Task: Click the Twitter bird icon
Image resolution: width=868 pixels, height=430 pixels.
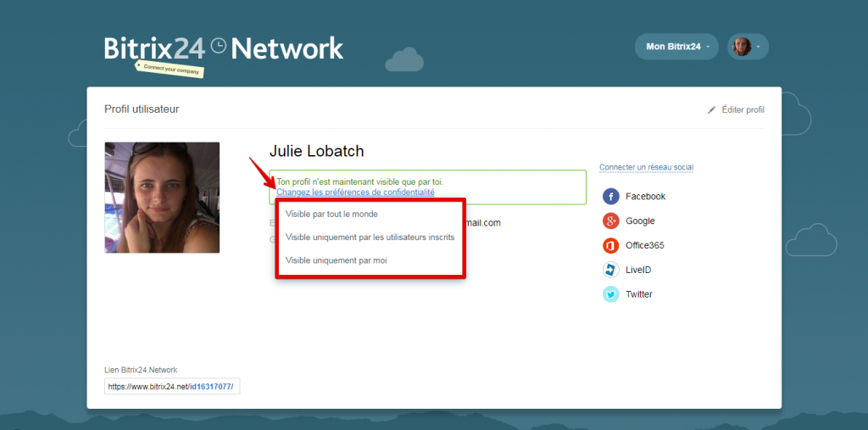Action: 610,294
